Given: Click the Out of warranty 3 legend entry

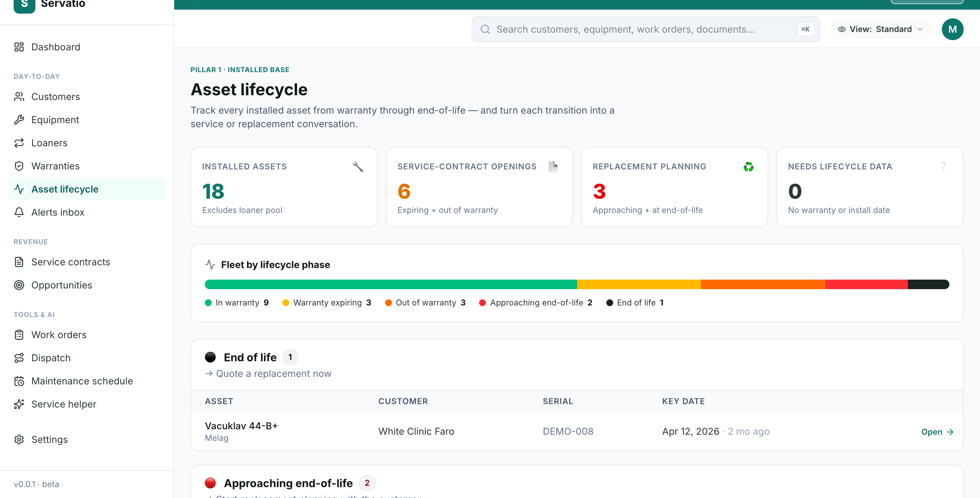Looking at the screenshot, I should [x=425, y=303].
